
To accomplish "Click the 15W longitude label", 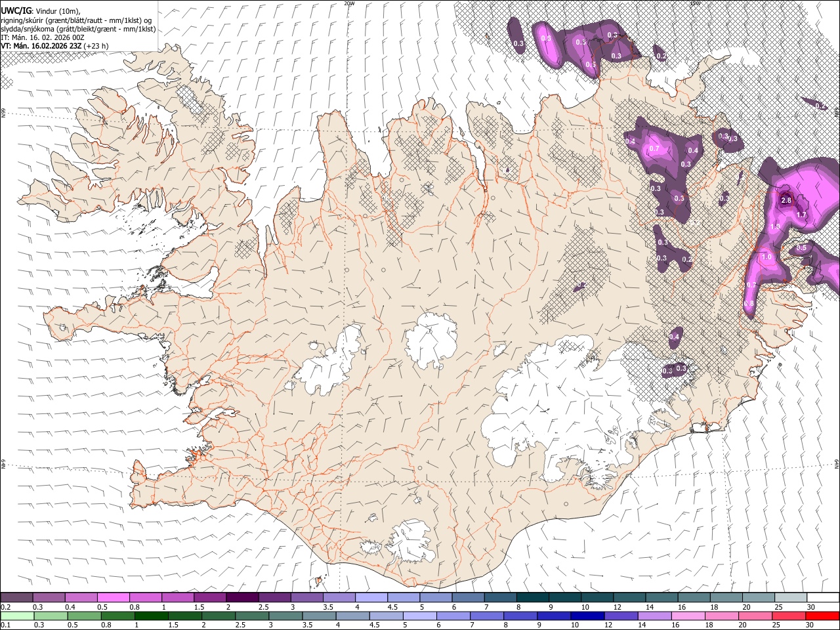I will 695,3.
